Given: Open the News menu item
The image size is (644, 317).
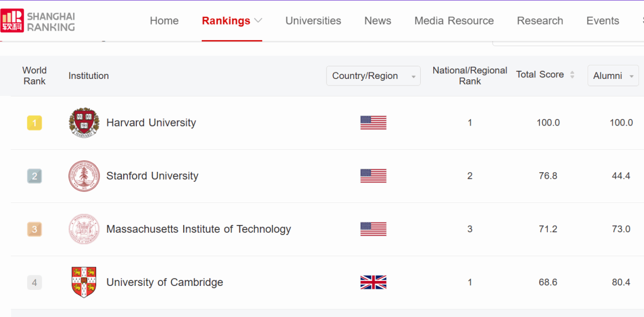Looking at the screenshot, I should (x=377, y=21).
